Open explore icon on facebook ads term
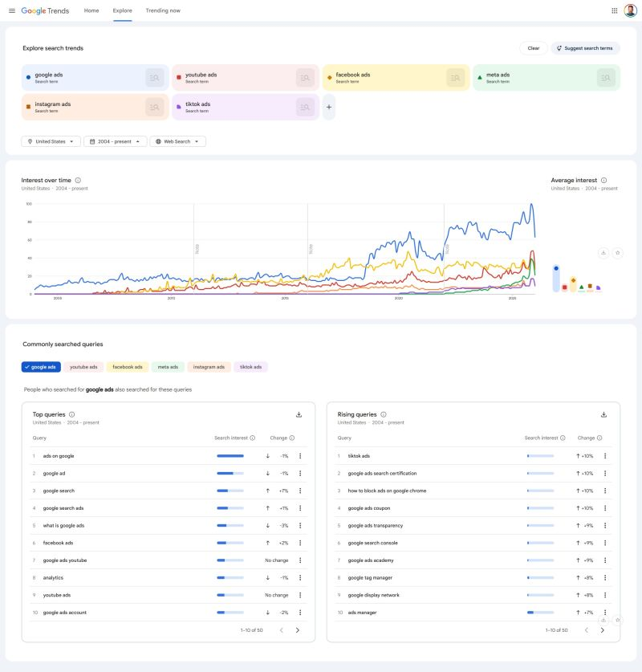 [455, 78]
